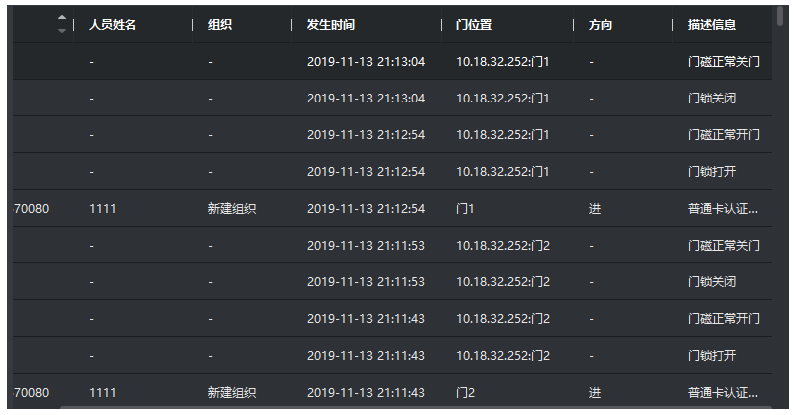794x415 pixels.
Task: Click the 描述信息 column header
Action: [711, 25]
